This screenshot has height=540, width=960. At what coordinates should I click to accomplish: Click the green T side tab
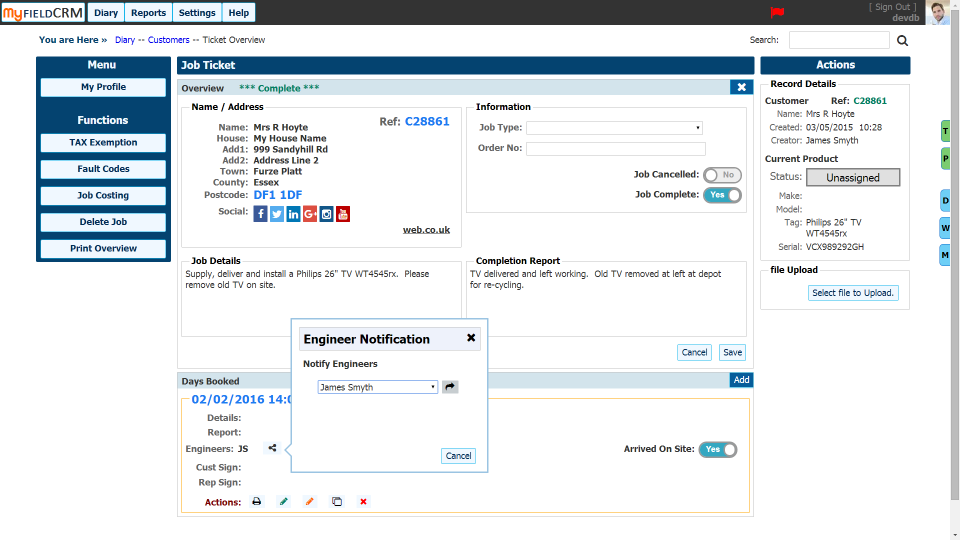click(x=945, y=131)
